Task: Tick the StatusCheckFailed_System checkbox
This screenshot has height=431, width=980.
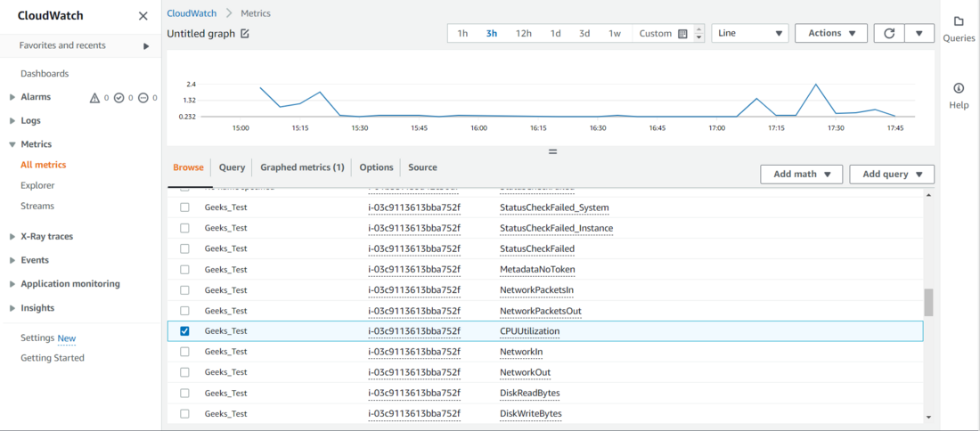Action: (x=184, y=207)
